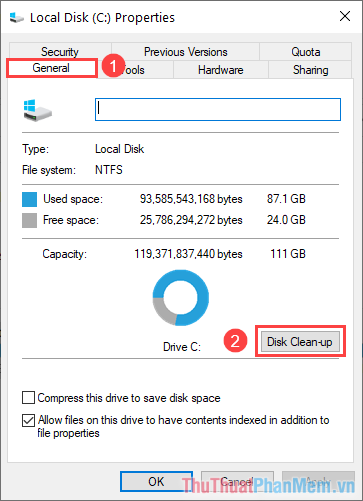Open the Hardware tab
The height and width of the screenshot is (501, 363).
(x=221, y=70)
